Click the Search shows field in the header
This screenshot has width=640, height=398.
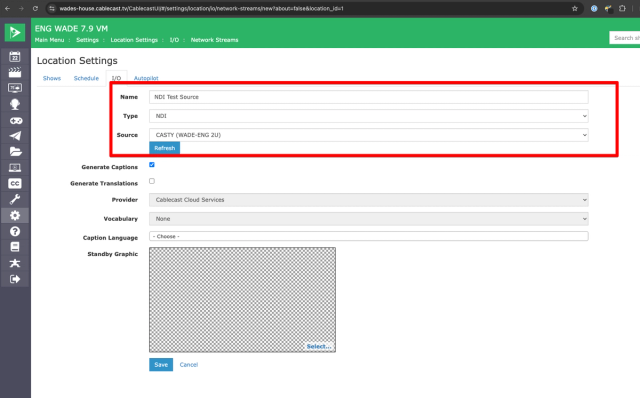pos(625,38)
